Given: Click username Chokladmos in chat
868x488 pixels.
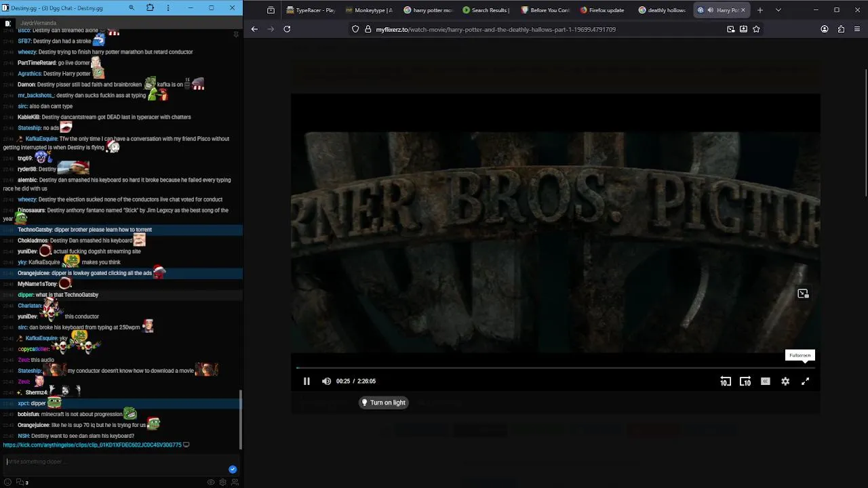Looking at the screenshot, I should point(33,241).
